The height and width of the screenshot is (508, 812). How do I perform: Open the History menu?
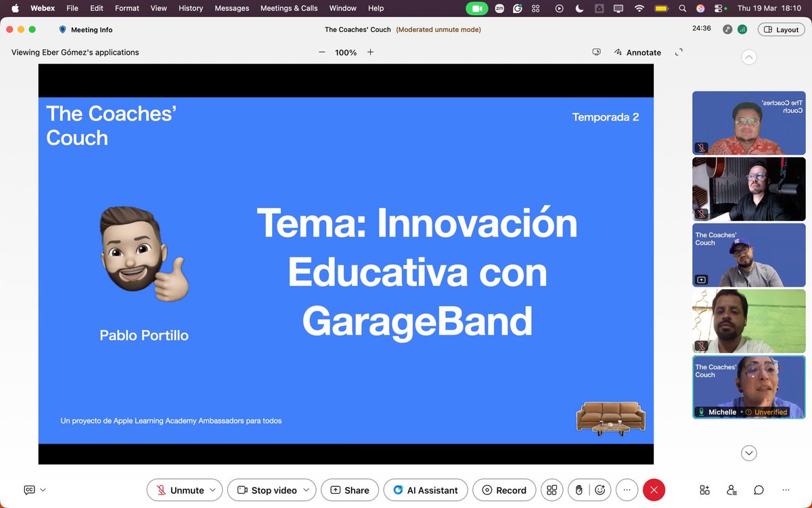point(191,8)
